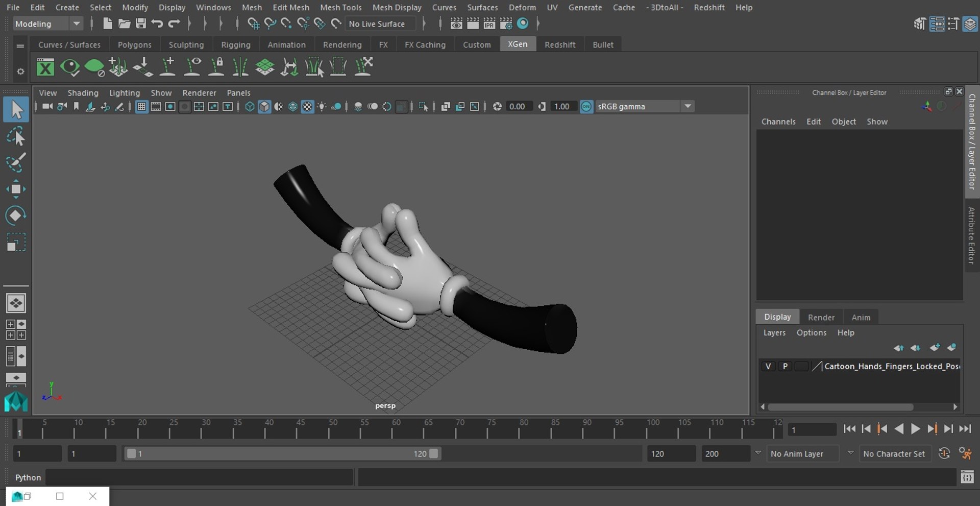The height and width of the screenshot is (506, 980).
Task: Click the auto keyframe icon
Action: (x=944, y=453)
